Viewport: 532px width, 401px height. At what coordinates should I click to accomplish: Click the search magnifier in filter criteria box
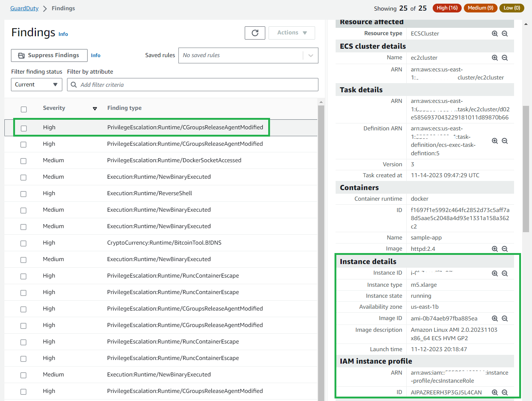tap(74, 85)
